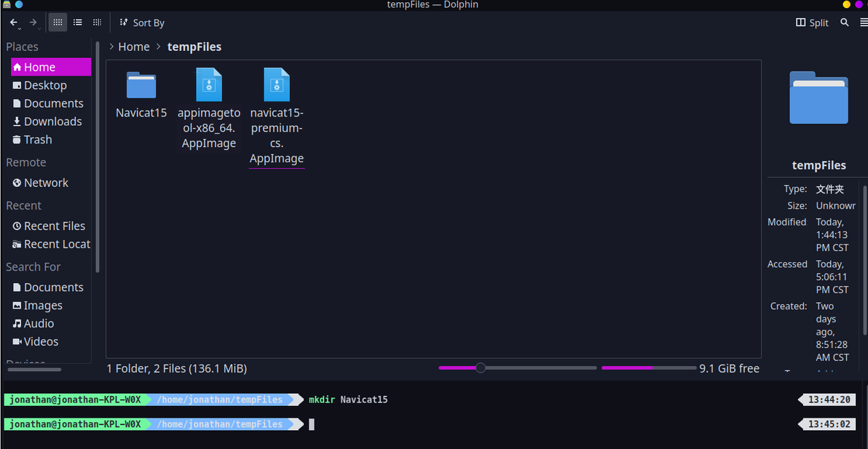The height and width of the screenshot is (449, 868).
Task: Select Home in Places sidebar
Action: point(51,67)
